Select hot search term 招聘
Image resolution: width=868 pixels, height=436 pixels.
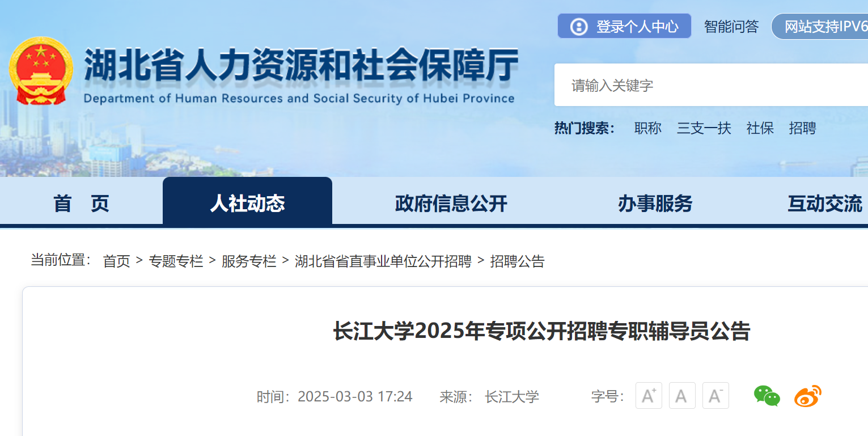(803, 128)
